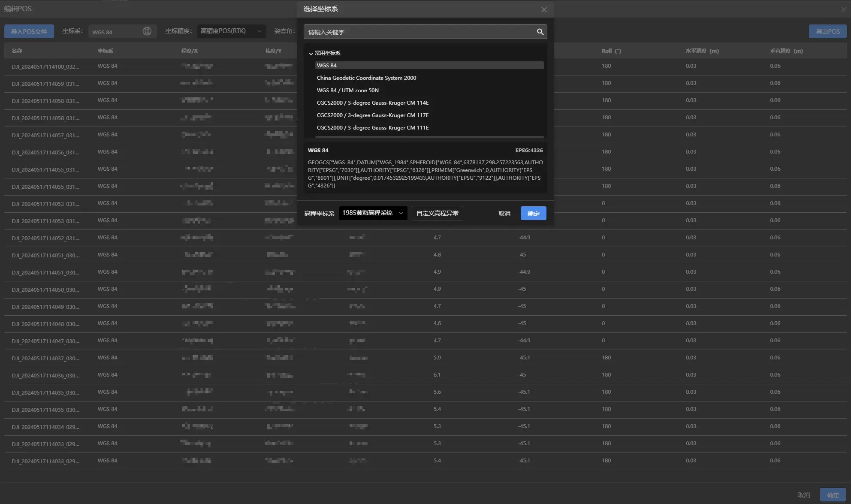Choose WGS 84 / UTM zone 50N
Viewport: 851px width, 504px height.
point(347,91)
